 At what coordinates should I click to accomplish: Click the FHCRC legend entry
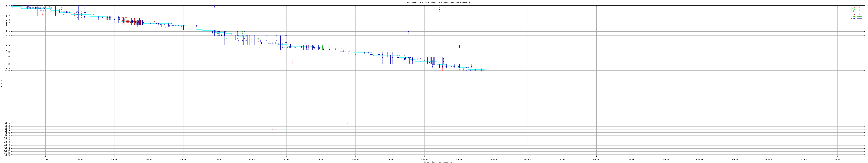(852, 18)
